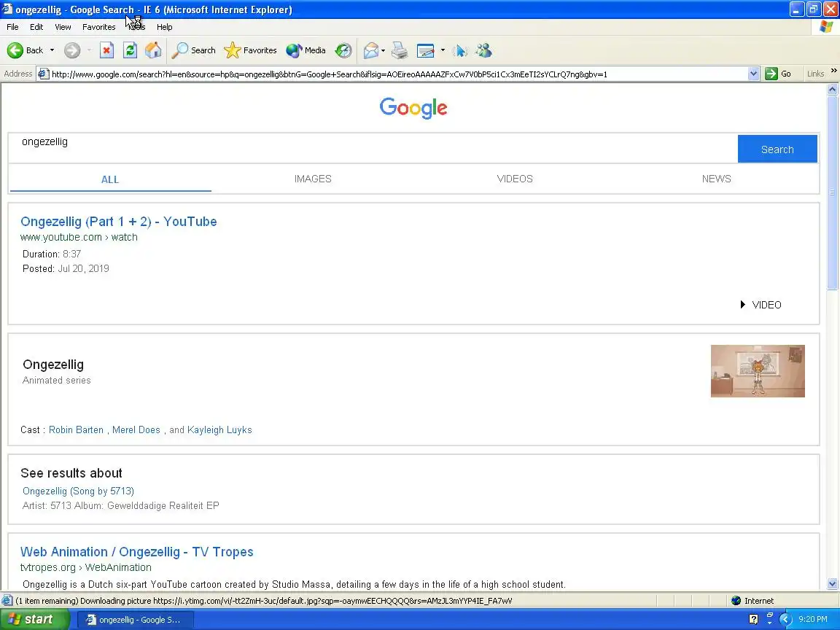Screen dimensions: 840x630
Task: Open the Search pane in the toolbar
Action: point(193,50)
